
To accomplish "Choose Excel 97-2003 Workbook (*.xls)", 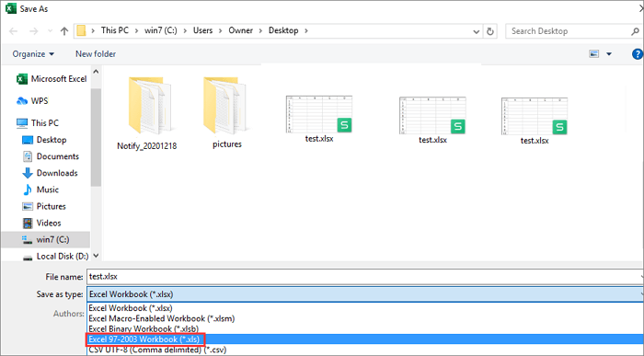I will coord(364,339).
